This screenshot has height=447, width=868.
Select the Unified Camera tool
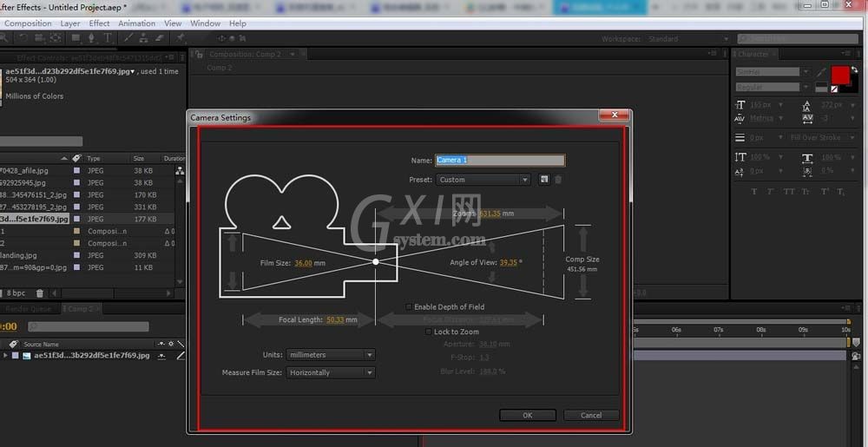[39, 37]
